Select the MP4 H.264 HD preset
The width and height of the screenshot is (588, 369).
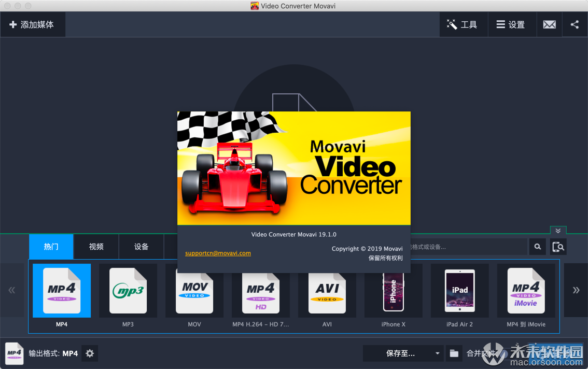pyautogui.click(x=261, y=296)
